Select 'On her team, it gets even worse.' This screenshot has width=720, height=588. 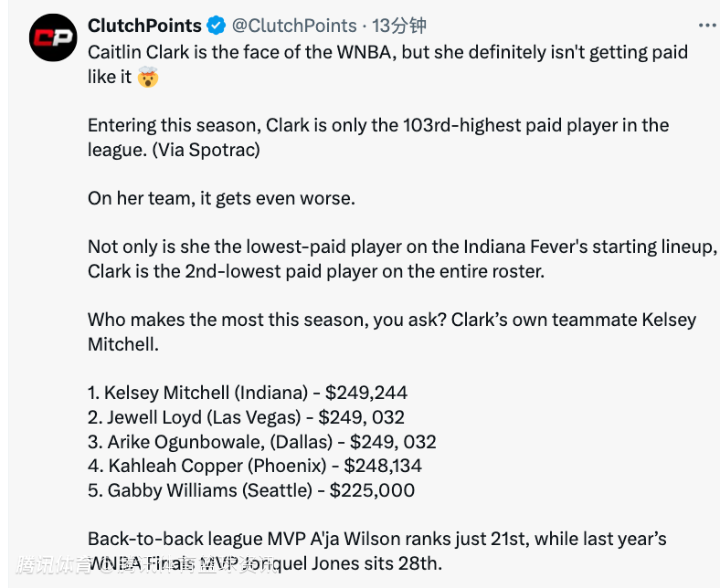pos(222,198)
